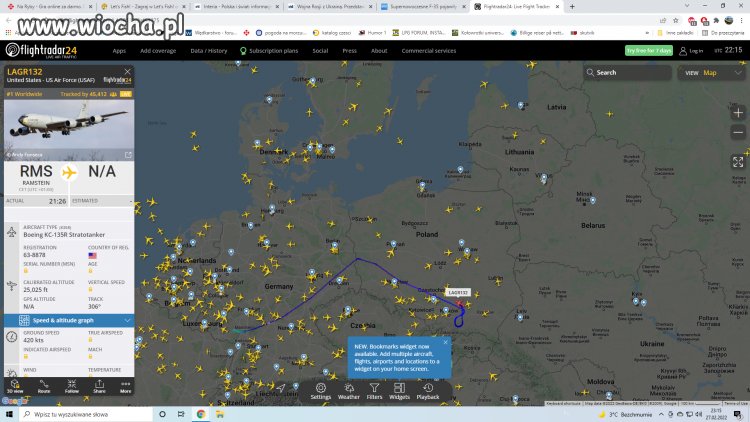The height and width of the screenshot is (422, 750).
Task: Open the Widgets menu
Action: pos(399,391)
